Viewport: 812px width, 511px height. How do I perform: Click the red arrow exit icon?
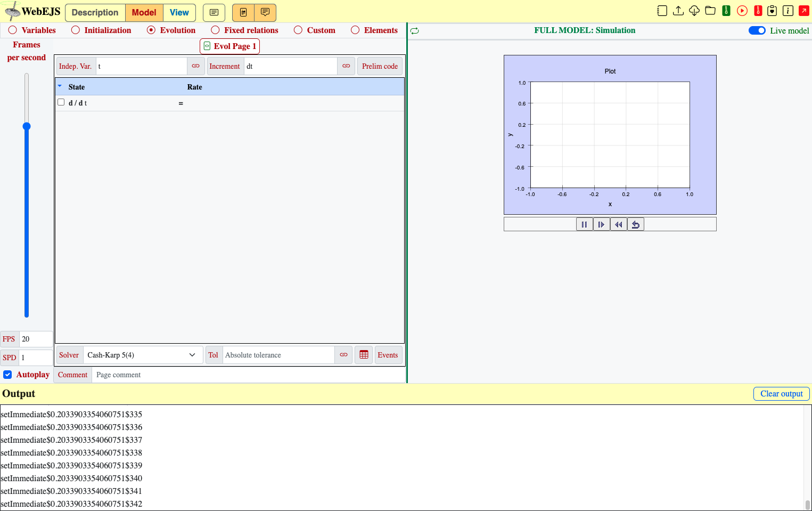(804, 11)
